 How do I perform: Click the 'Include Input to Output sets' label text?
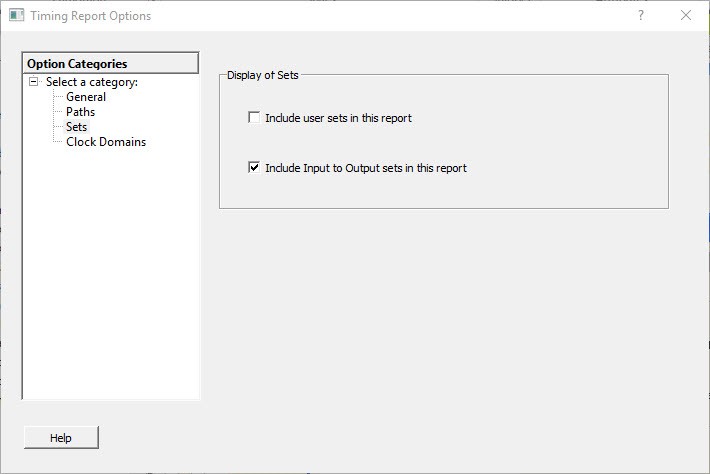[366, 168]
